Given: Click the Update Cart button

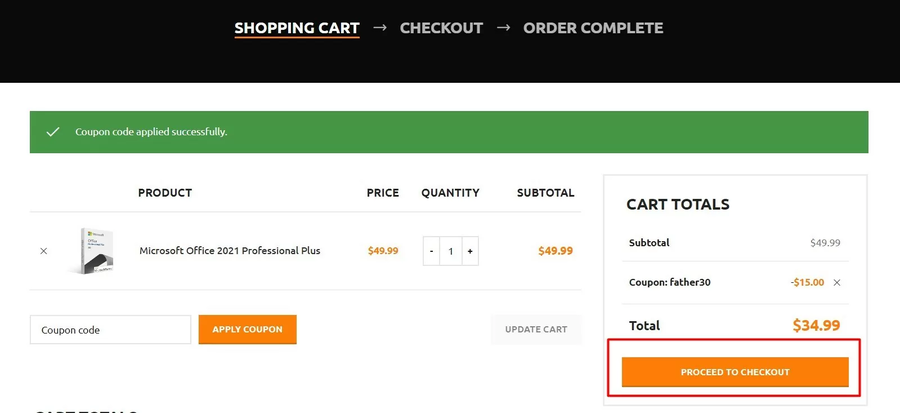Looking at the screenshot, I should point(536,330).
